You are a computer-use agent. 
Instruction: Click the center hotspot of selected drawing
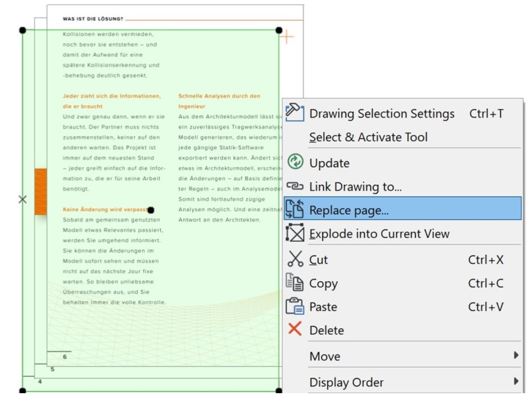pos(151,210)
